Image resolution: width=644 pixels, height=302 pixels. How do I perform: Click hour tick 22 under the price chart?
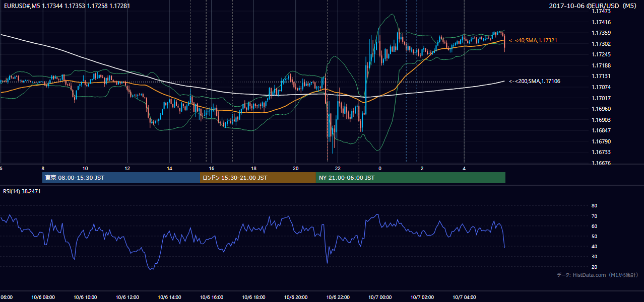click(338, 168)
